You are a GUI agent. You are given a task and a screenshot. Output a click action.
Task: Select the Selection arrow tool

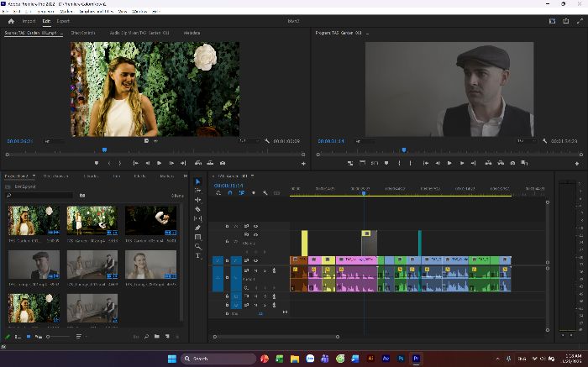(197, 181)
